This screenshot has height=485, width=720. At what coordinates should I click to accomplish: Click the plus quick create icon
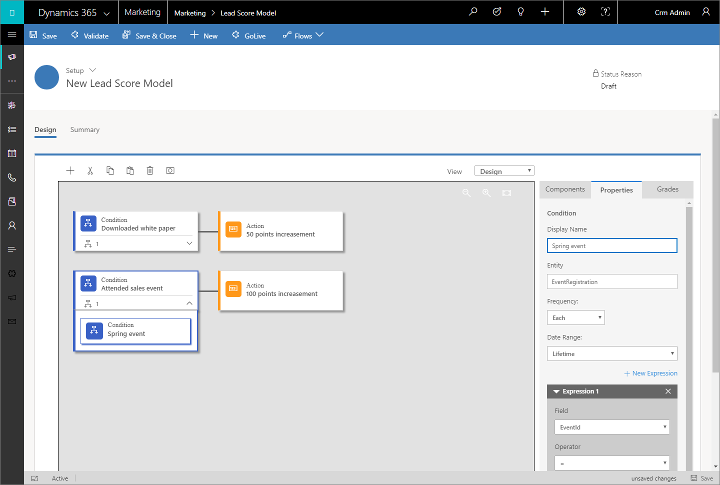click(x=545, y=12)
